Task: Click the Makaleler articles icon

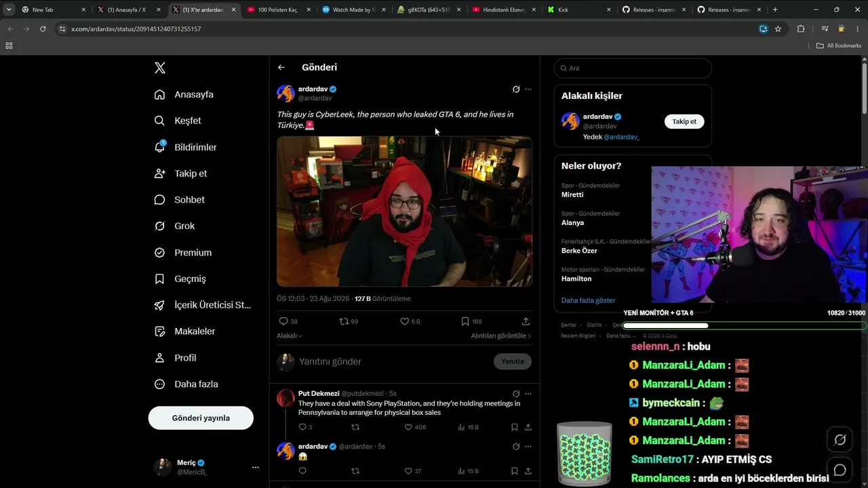Action: 160,331
